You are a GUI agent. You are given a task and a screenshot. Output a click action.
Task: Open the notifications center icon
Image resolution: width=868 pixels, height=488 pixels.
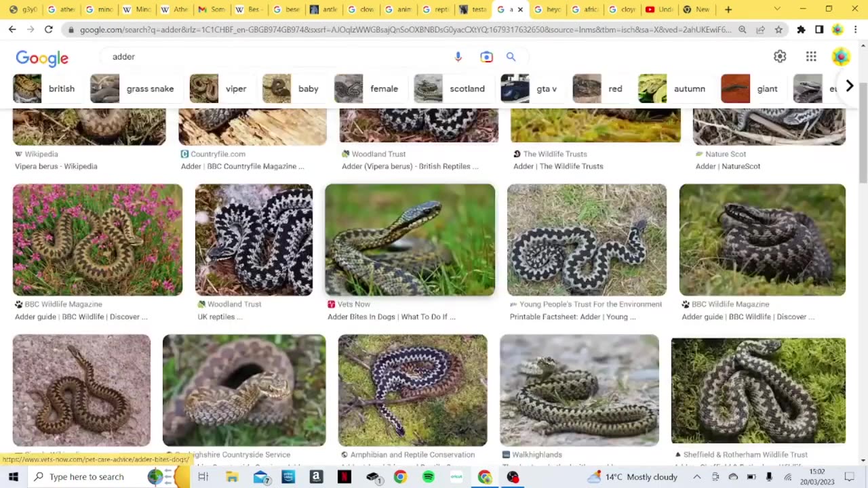pyautogui.click(x=848, y=477)
